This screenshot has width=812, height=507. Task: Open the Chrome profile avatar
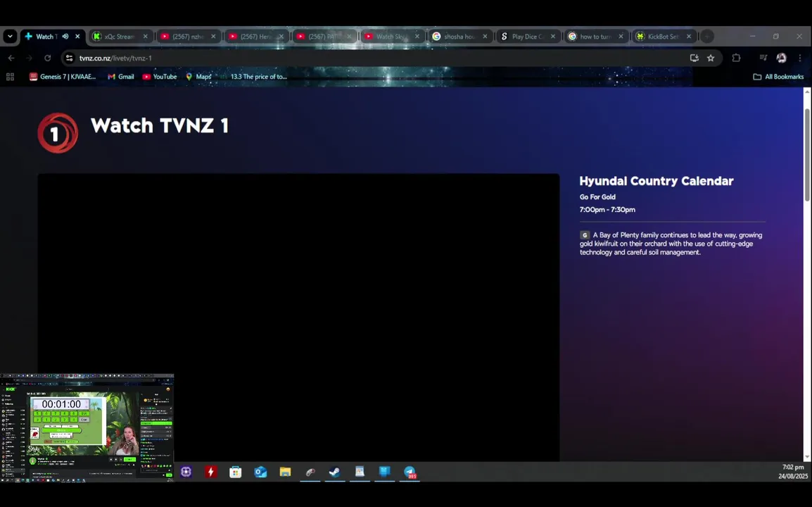(782, 58)
